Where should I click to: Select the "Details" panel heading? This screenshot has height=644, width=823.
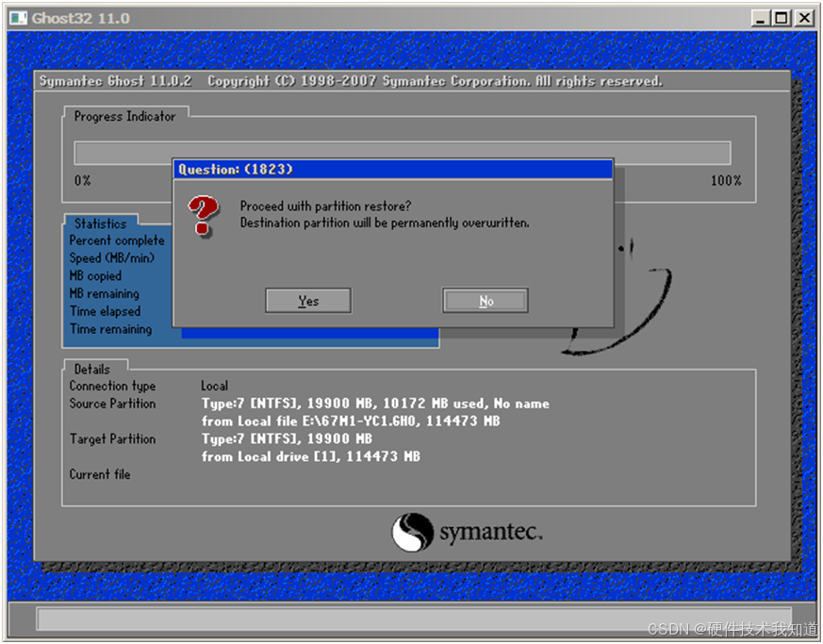(x=91, y=369)
